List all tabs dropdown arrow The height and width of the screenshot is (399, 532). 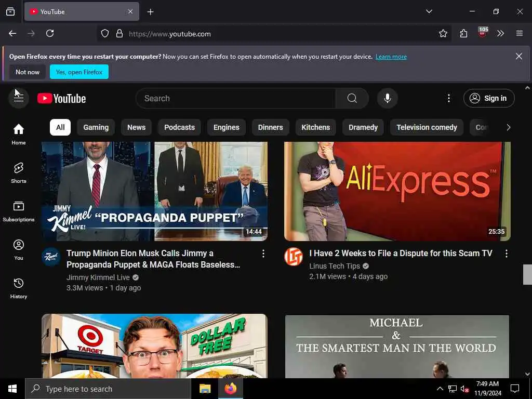coord(429,11)
